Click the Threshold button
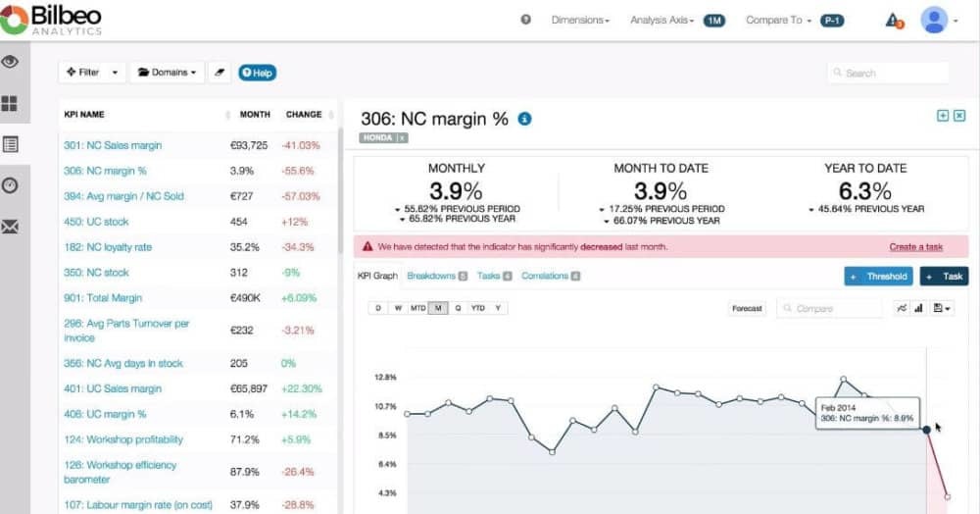Viewport: 980px width, 514px height. [878, 277]
